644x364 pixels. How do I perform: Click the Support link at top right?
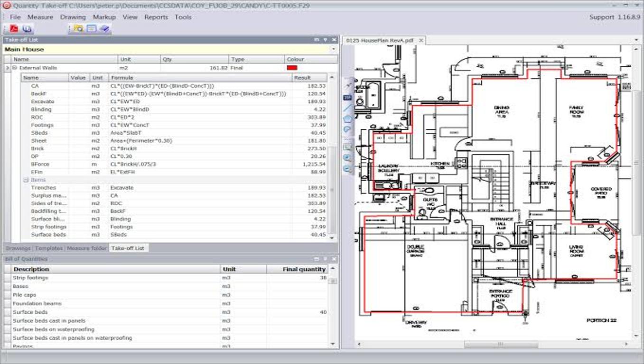click(602, 17)
